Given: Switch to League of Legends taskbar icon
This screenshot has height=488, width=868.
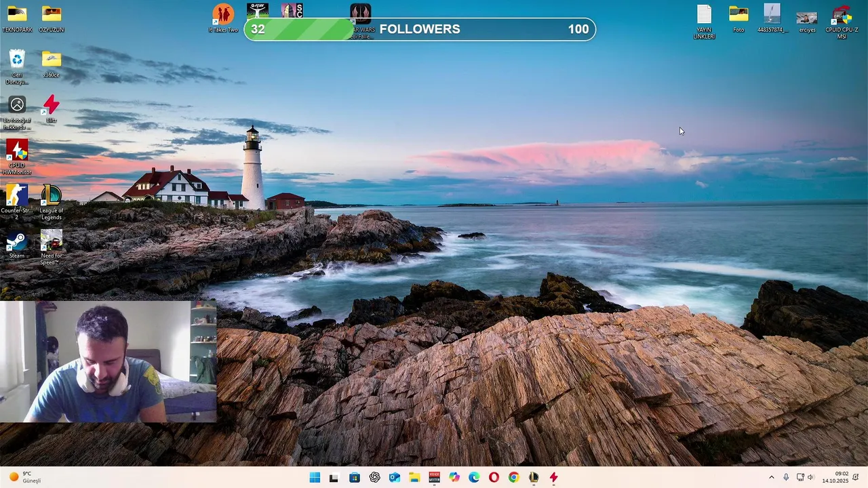Looking at the screenshot, I should tap(534, 477).
